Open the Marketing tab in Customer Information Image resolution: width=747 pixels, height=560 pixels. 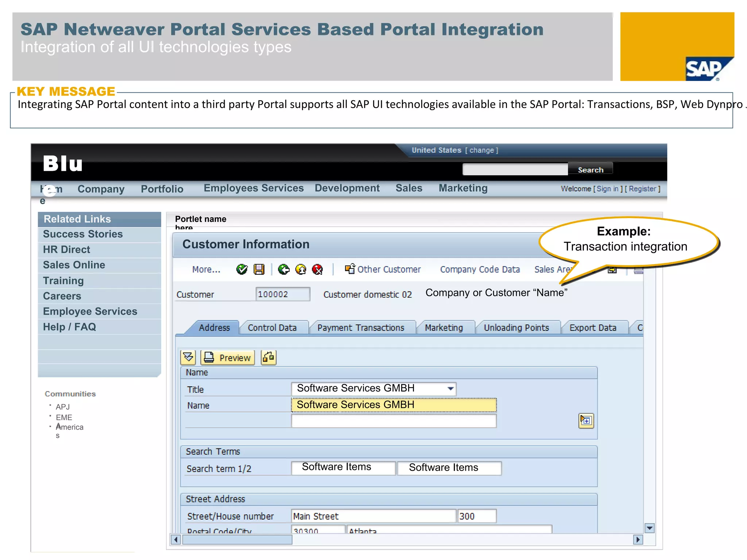point(444,328)
